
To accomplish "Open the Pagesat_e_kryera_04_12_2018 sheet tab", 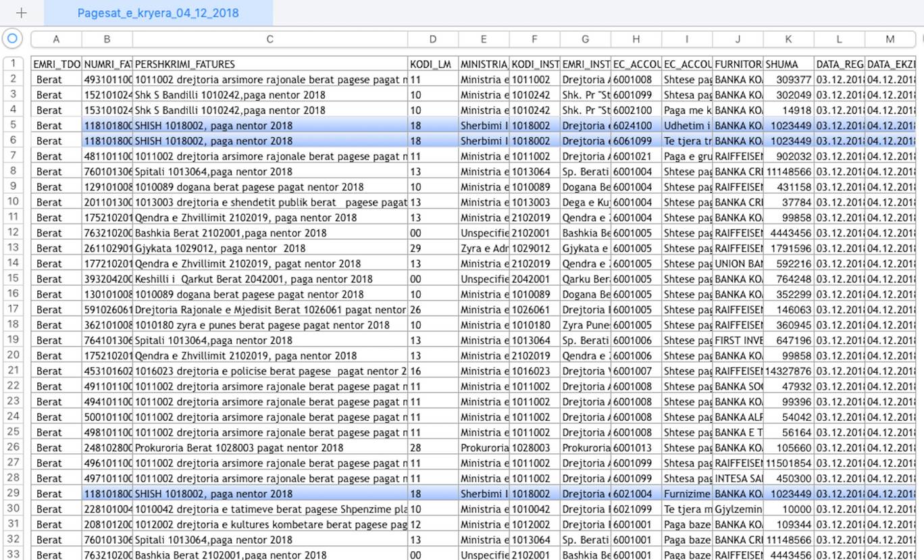I will (x=157, y=13).
